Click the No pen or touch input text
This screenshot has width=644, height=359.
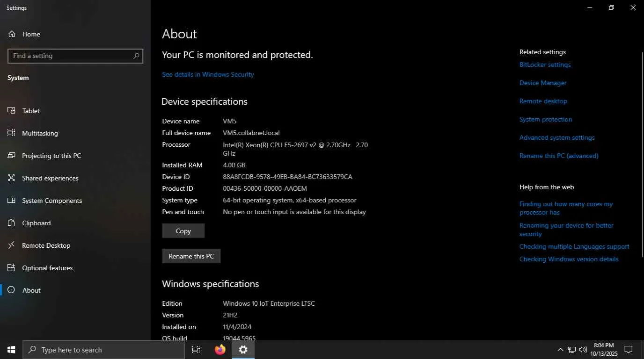click(294, 212)
